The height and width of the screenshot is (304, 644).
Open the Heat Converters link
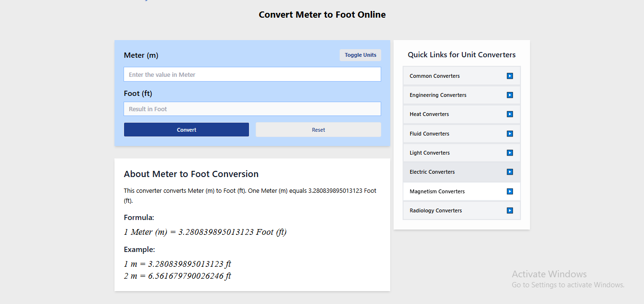click(x=429, y=114)
